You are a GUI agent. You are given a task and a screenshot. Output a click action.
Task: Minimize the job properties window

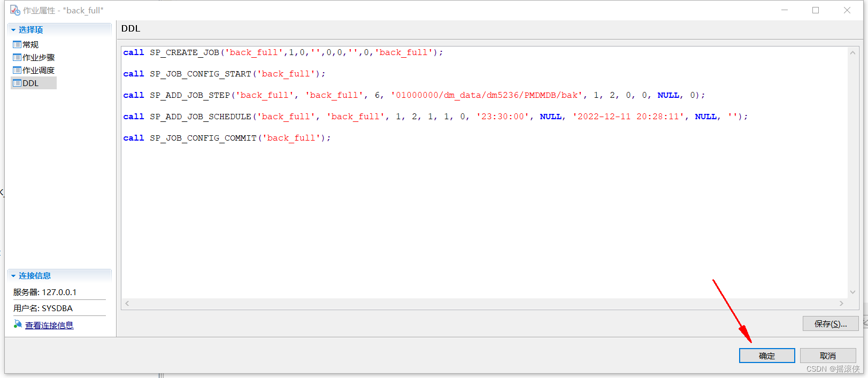click(785, 10)
